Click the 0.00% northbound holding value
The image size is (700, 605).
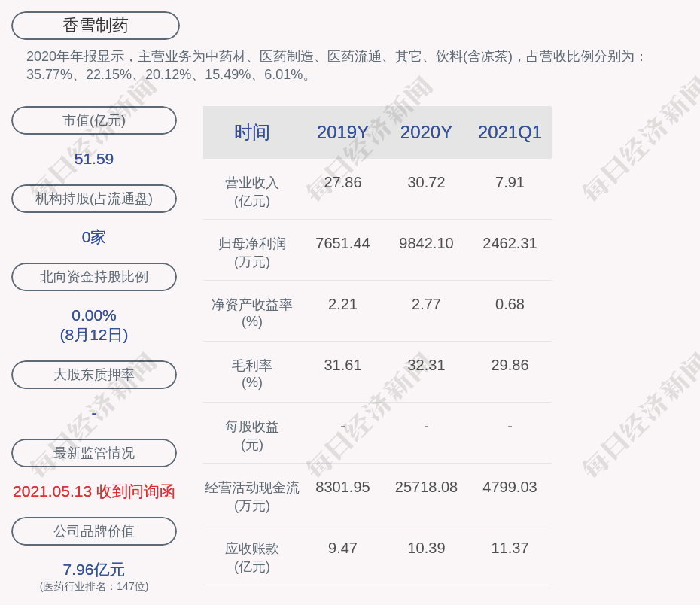pyautogui.click(x=94, y=315)
